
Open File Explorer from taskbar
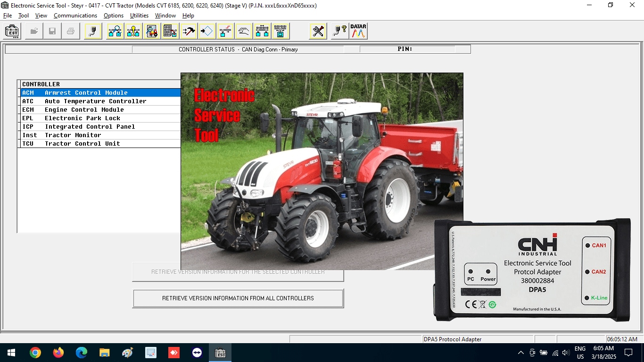(105, 353)
